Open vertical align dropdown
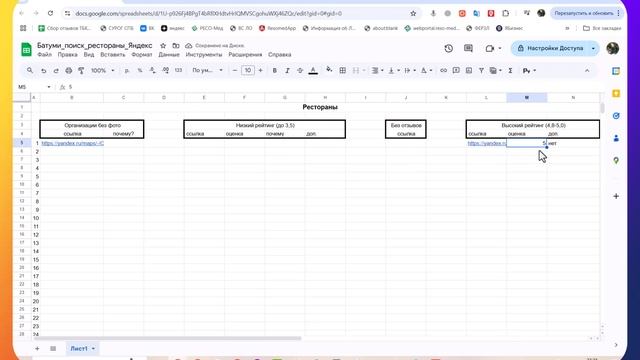Viewport: 640px width, 360px height. point(393,71)
